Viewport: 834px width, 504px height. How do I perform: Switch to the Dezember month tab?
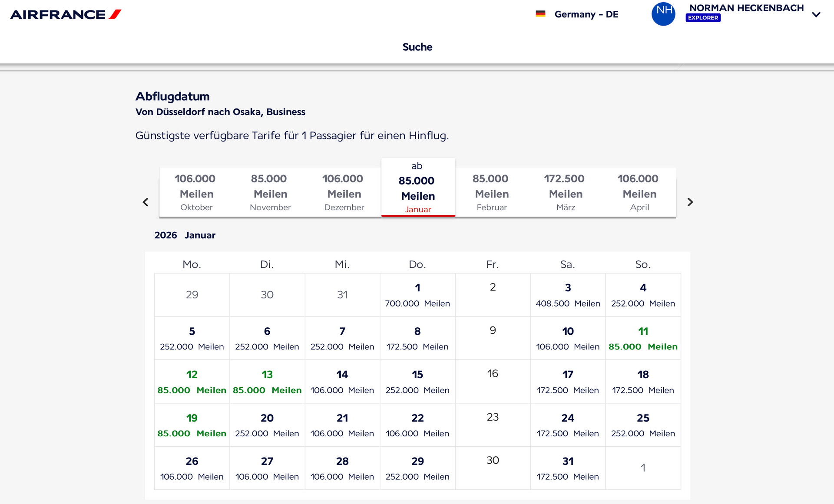click(344, 192)
